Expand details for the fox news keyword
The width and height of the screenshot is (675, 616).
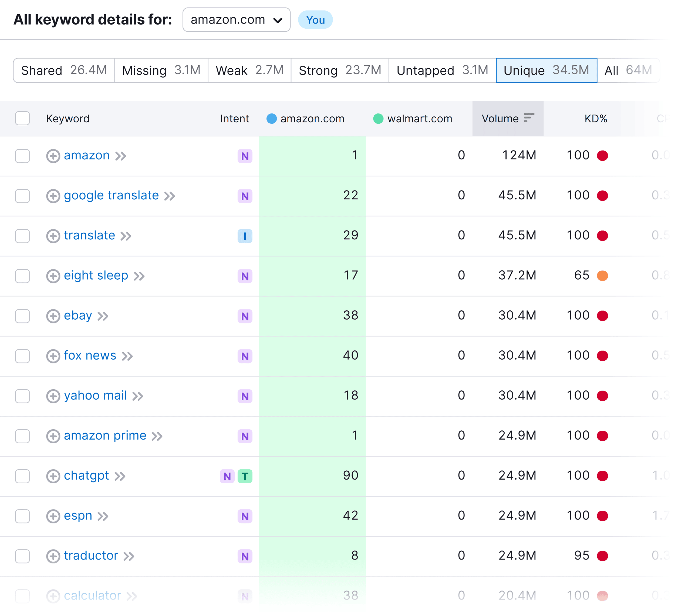click(x=53, y=356)
